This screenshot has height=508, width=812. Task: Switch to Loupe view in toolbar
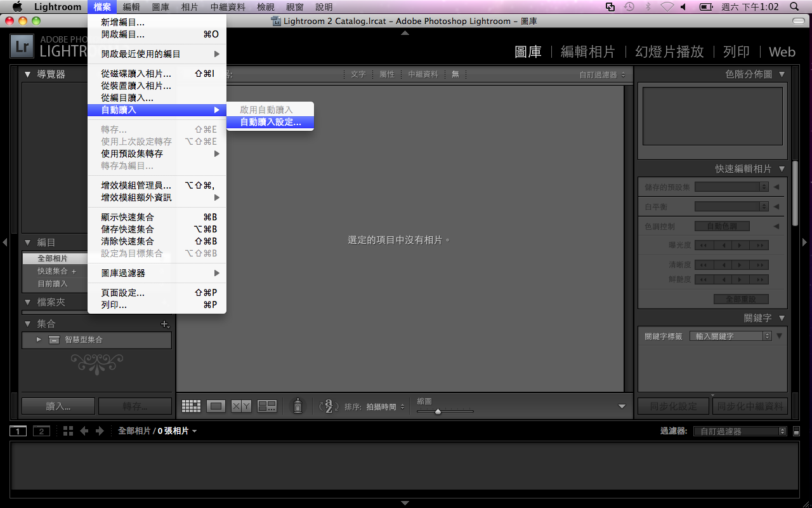216,406
